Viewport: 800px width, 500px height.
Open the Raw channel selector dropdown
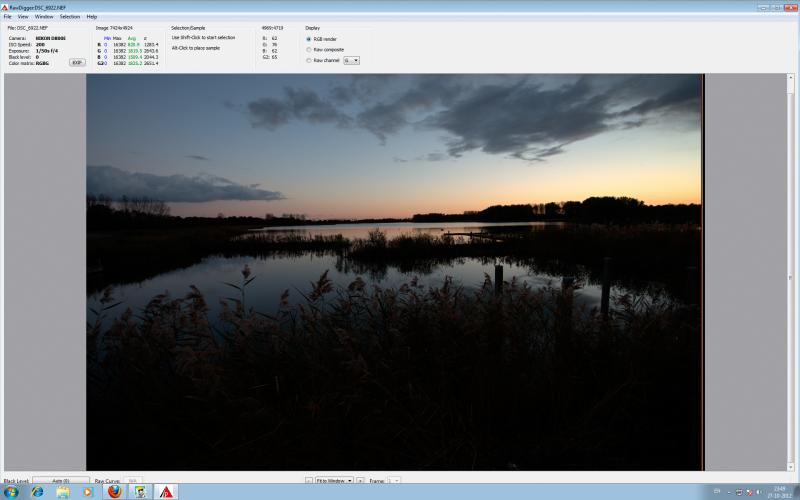point(351,60)
